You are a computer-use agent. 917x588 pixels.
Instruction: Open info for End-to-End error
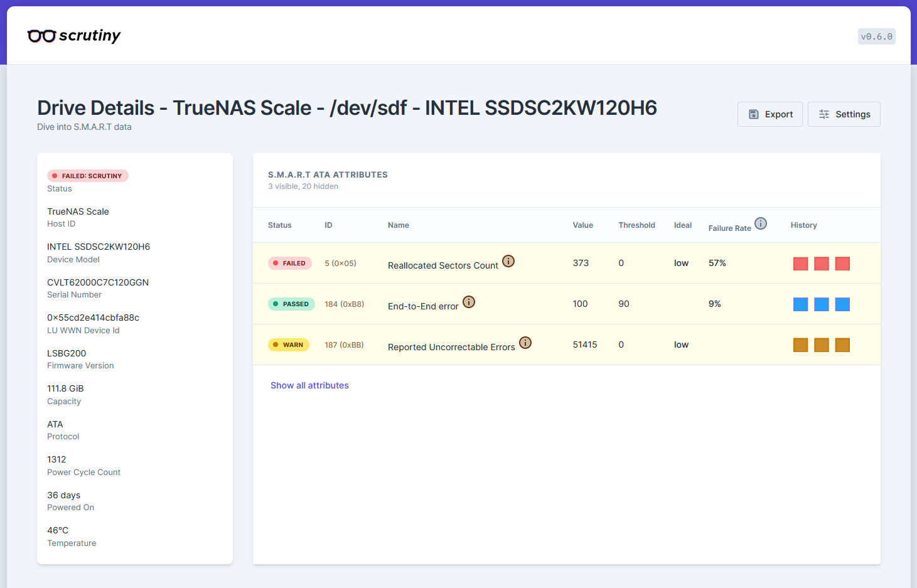click(x=469, y=302)
